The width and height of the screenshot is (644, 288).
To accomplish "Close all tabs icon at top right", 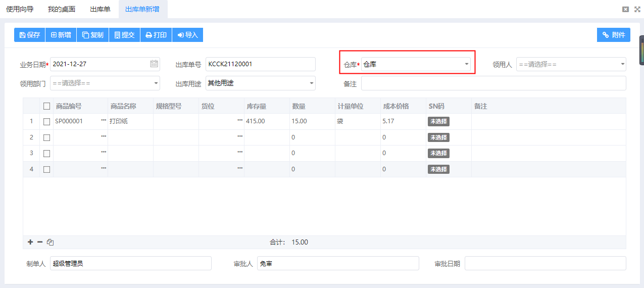I will tap(625, 9).
